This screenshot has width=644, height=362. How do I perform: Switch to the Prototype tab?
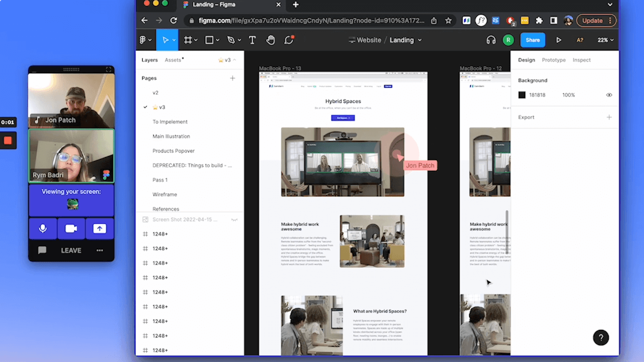coord(553,60)
